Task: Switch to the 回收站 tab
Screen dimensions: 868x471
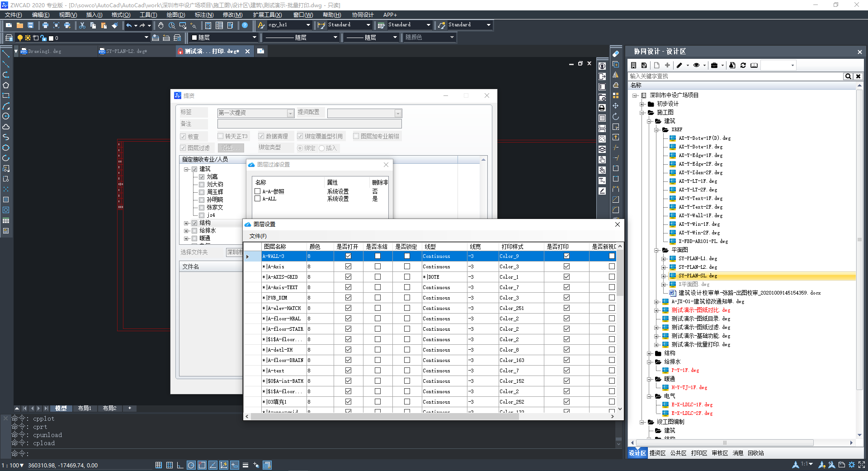Action: (x=755, y=453)
